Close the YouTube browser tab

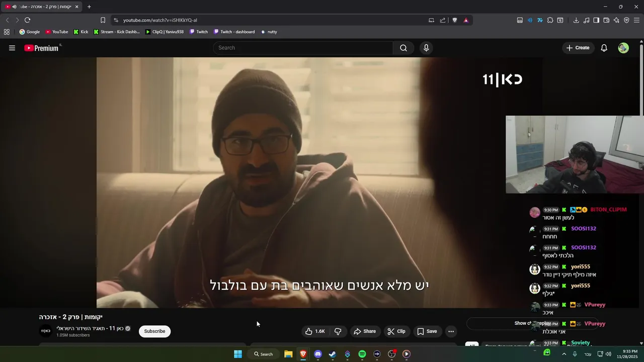coord(76,7)
